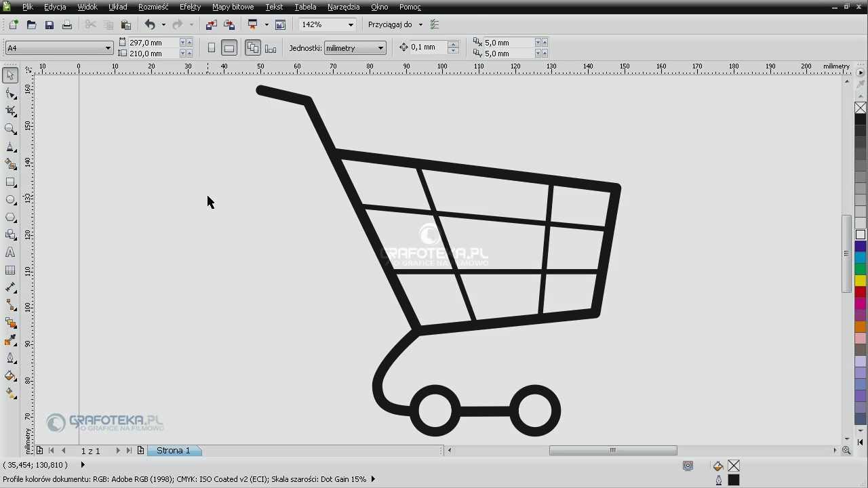Open the Mapy bitowe menu
Screen dimensions: 868x488
(233, 7)
